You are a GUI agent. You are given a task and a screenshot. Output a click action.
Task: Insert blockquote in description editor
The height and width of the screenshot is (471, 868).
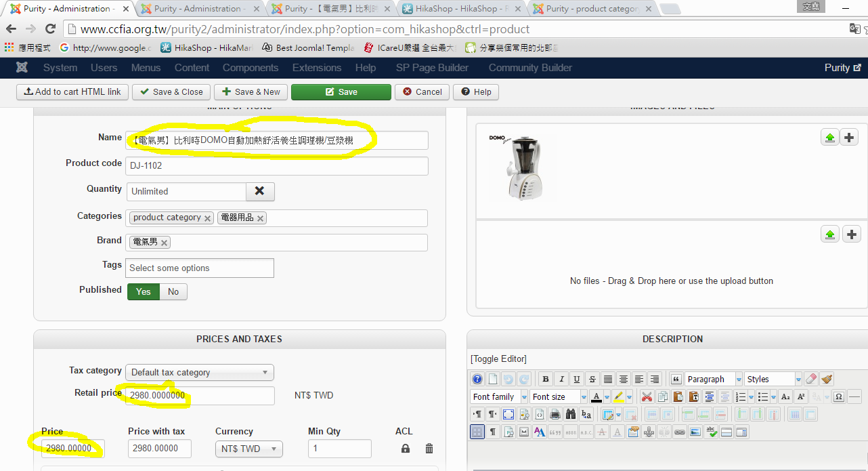pos(676,379)
